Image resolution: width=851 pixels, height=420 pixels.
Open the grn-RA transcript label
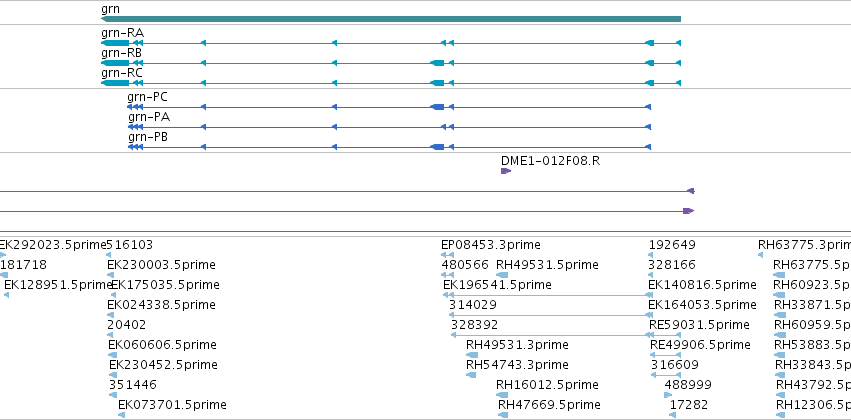pyautogui.click(x=123, y=33)
